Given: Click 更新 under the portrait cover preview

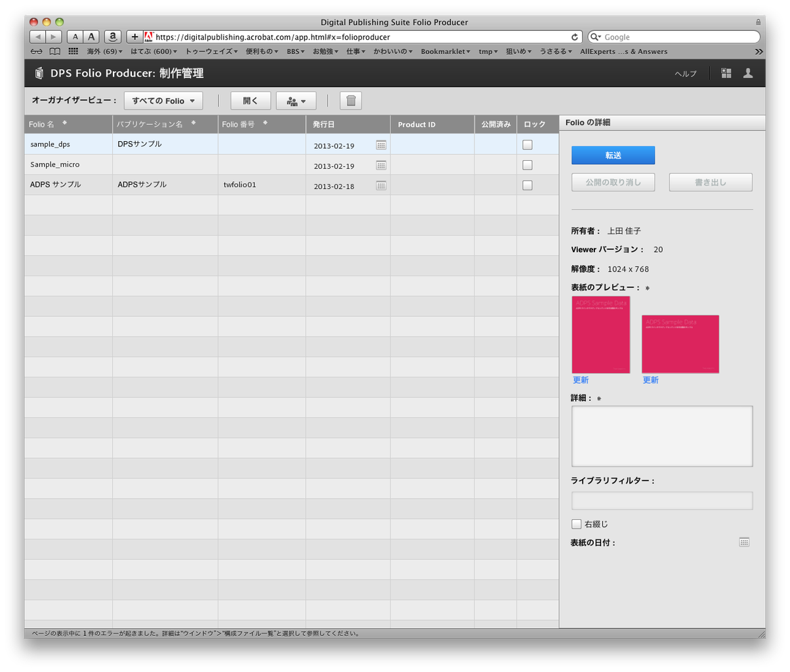Looking at the screenshot, I should [581, 380].
